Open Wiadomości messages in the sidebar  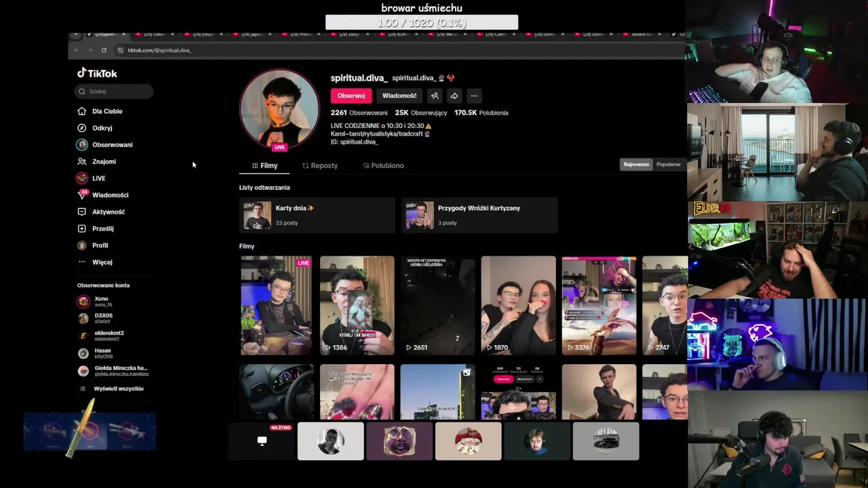pos(102,195)
